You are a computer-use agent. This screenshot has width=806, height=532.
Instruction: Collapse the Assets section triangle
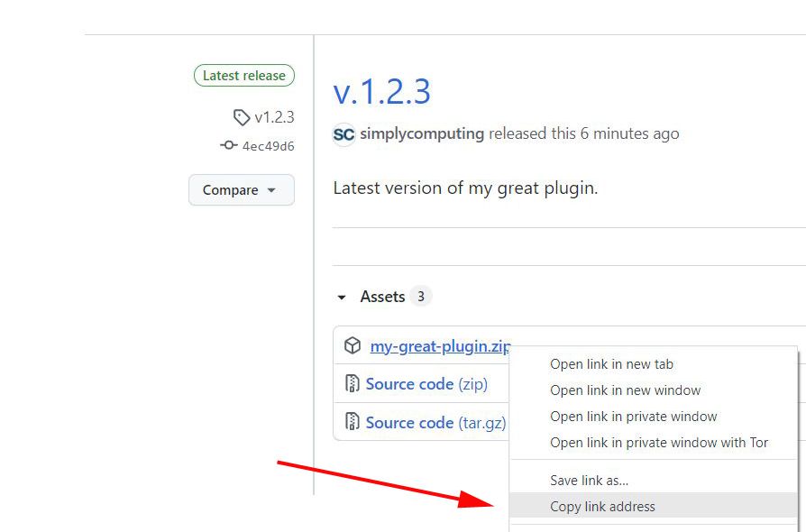pos(342,297)
